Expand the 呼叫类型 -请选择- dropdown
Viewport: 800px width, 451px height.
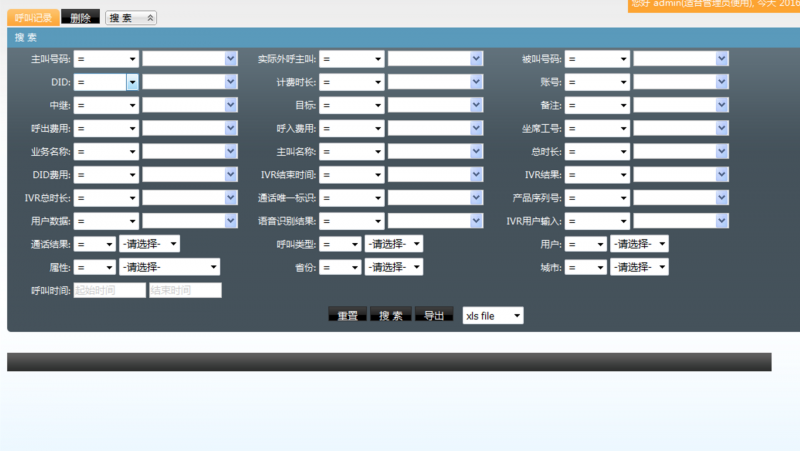[394, 244]
